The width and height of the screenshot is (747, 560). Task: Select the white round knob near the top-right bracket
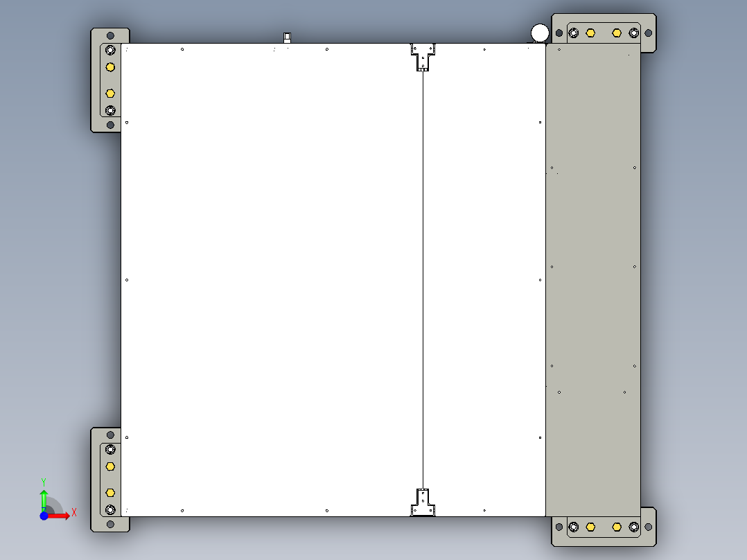tap(540, 33)
